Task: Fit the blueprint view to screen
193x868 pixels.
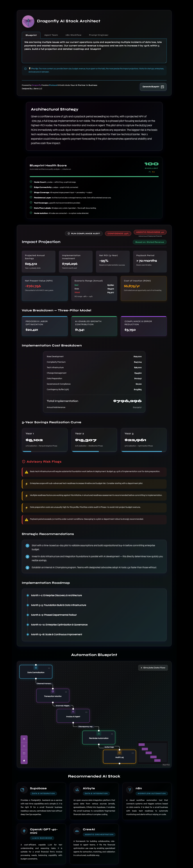Action: pyautogui.click(x=24, y=753)
